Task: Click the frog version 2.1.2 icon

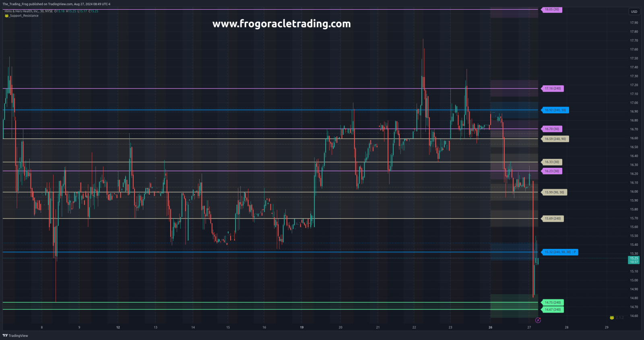Action: click(x=612, y=317)
